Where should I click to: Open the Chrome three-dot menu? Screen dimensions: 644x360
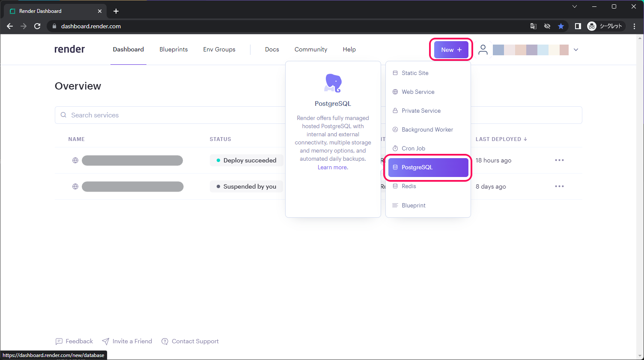(x=634, y=26)
